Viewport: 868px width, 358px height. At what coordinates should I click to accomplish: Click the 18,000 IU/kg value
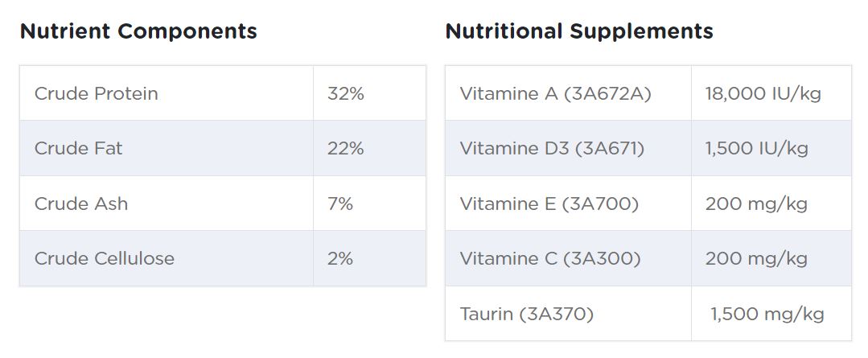[x=763, y=93]
